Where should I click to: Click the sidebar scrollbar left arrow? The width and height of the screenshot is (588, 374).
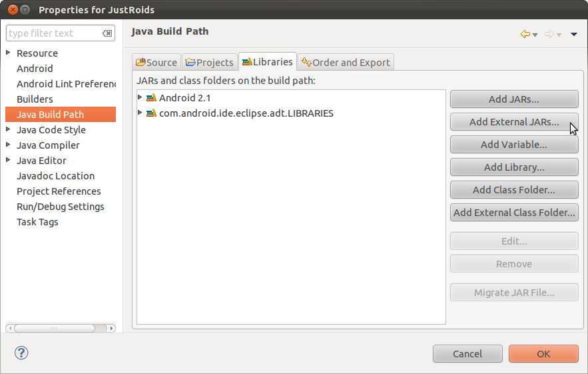pyautogui.click(x=10, y=328)
